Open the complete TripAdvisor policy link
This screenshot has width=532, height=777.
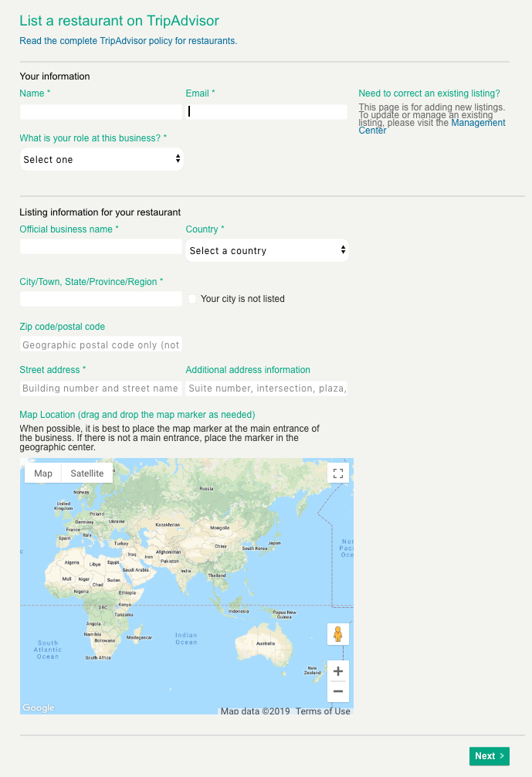pyautogui.click(x=128, y=41)
